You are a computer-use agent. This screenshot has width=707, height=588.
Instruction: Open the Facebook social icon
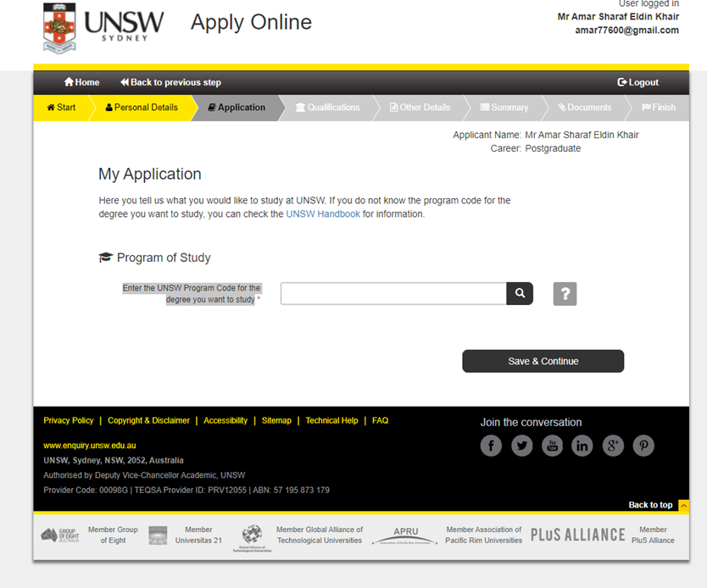click(491, 446)
